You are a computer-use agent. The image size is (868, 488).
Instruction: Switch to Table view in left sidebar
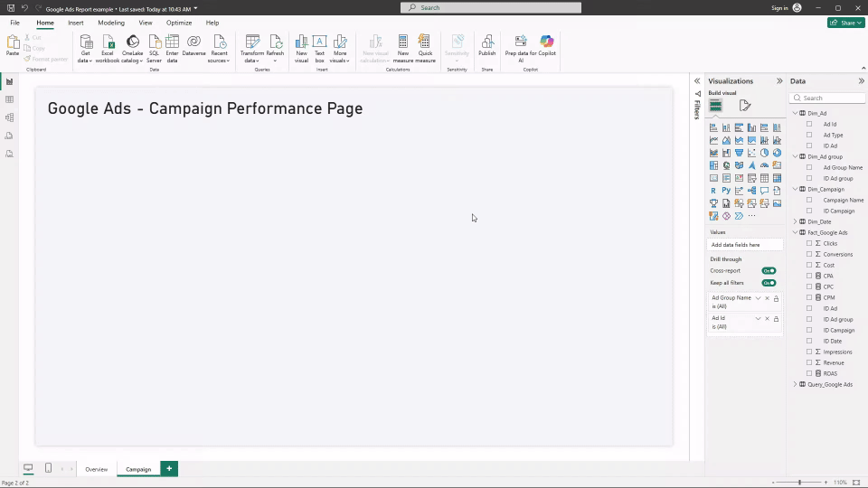point(9,99)
